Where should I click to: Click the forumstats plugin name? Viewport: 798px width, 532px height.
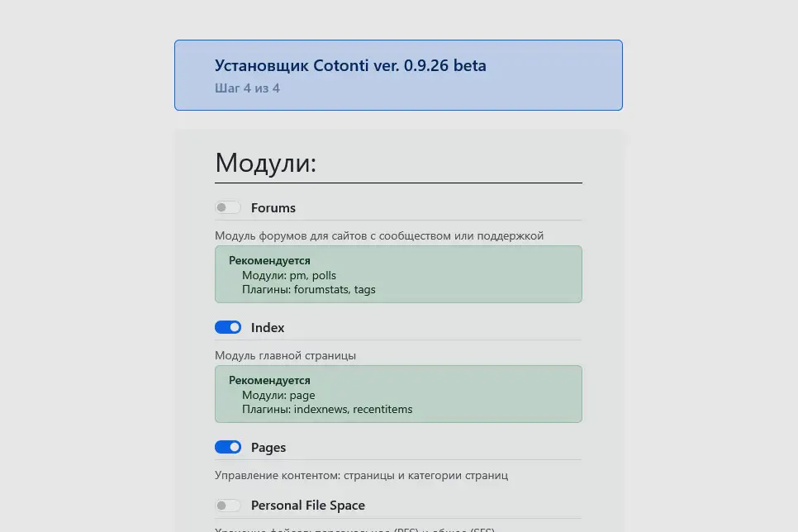(x=320, y=289)
